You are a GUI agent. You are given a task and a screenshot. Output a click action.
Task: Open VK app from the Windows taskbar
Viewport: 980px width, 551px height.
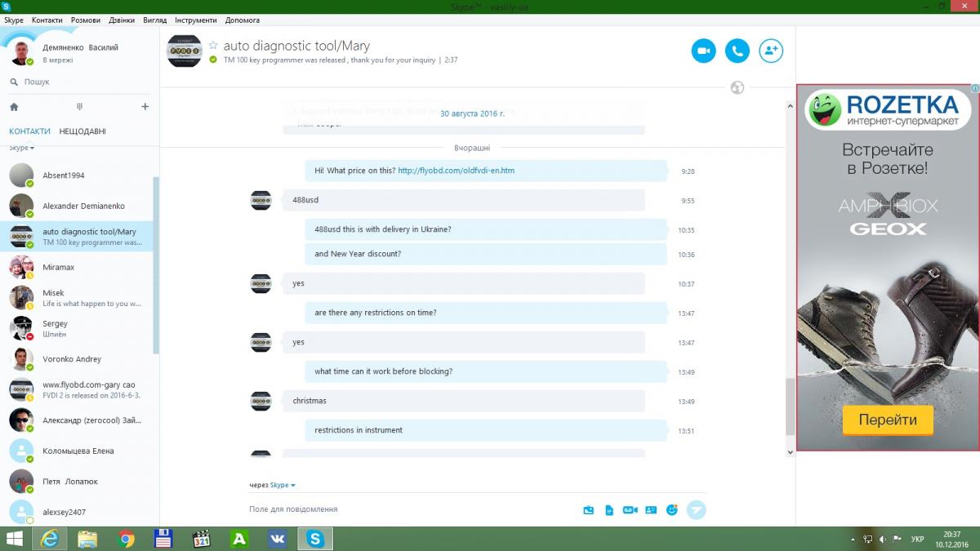[x=277, y=539]
